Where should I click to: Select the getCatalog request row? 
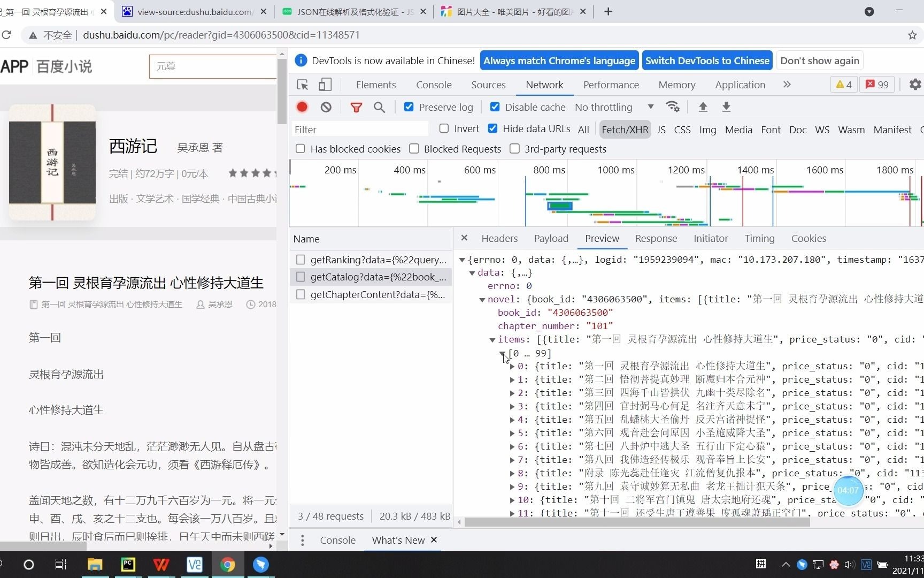[371, 277]
